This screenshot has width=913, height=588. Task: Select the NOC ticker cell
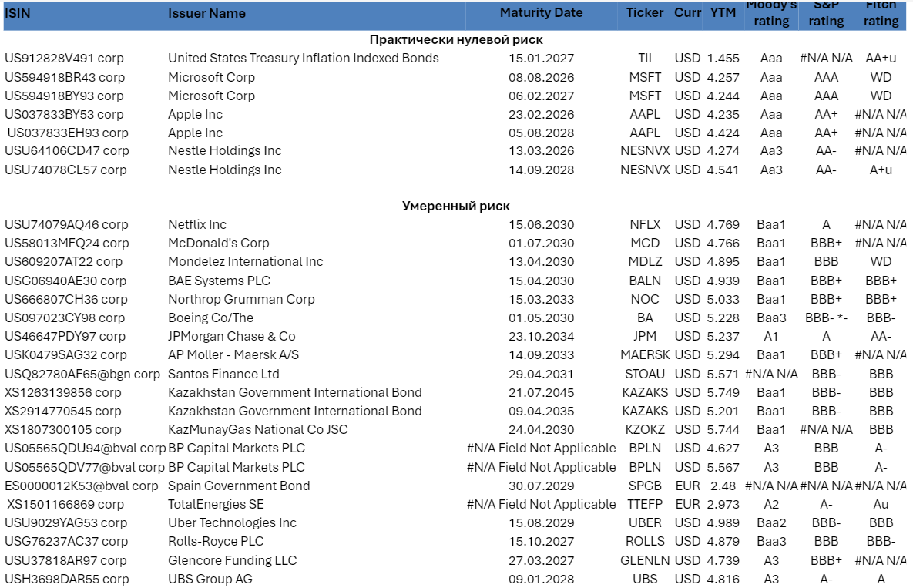(x=645, y=300)
